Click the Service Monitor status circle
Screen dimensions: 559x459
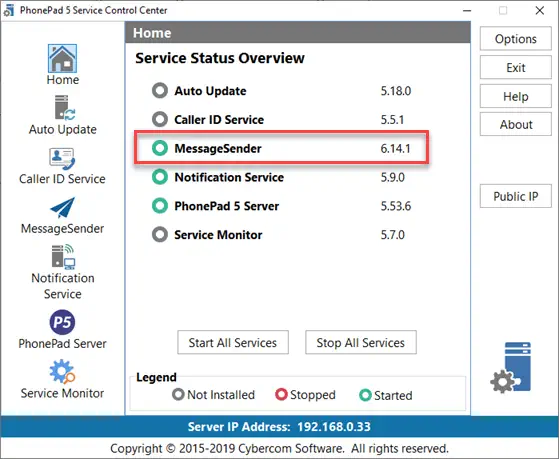click(x=160, y=235)
